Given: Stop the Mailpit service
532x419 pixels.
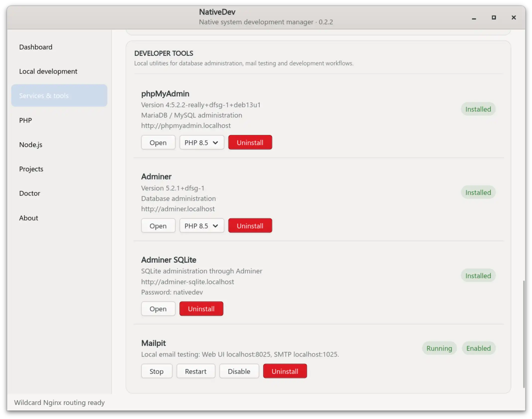Looking at the screenshot, I should coord(157,371).
